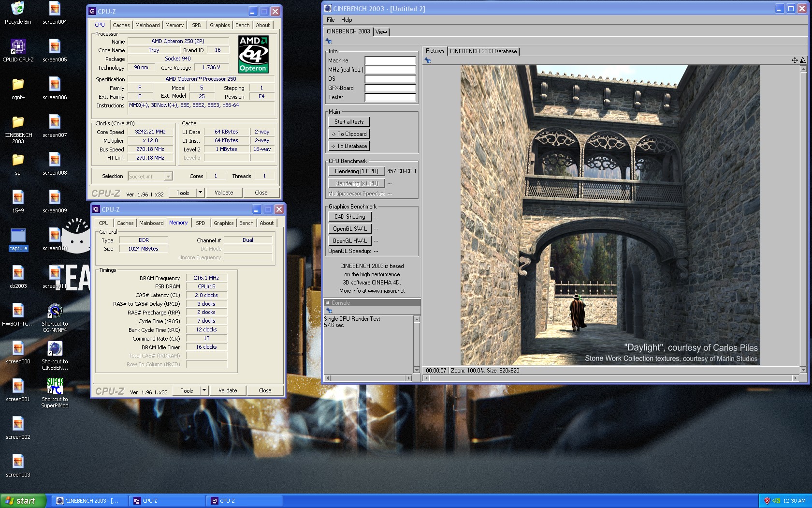812x508 pixels.
Task: Expand the Socket #1 selection combo box
Action: pyautogui.click(x=168, y=177)
